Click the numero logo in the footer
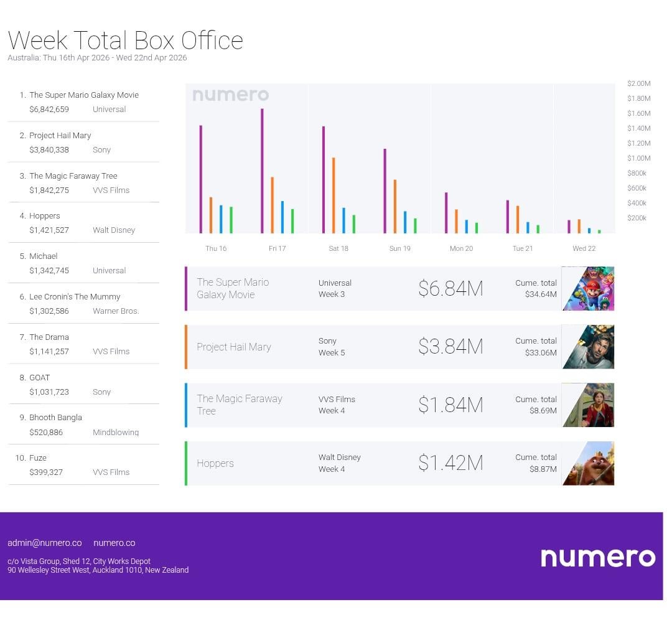Viewport: 672px width, 620px height. (597, 557)
